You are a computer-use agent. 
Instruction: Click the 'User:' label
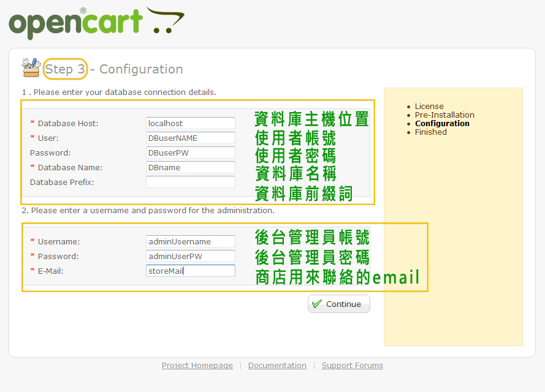pyautogui.click(x=48, y=138)
